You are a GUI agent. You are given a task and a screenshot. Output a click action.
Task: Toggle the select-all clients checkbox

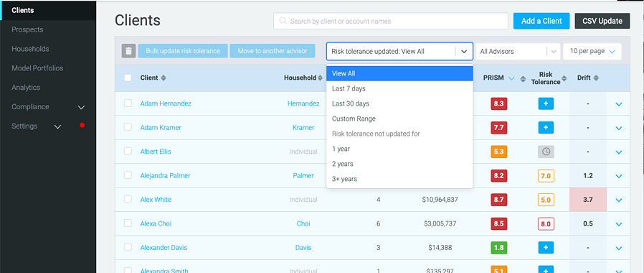(x=128, y=78)
